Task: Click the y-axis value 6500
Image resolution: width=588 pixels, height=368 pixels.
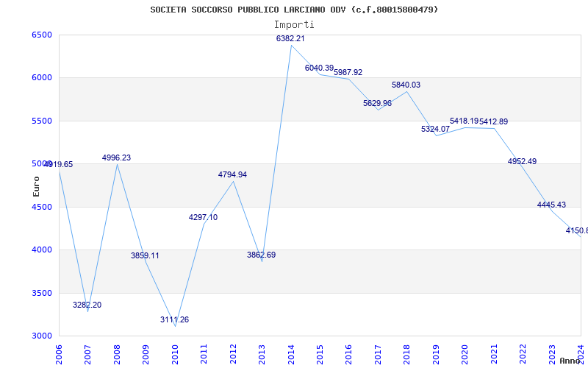Action: point(42,35)
